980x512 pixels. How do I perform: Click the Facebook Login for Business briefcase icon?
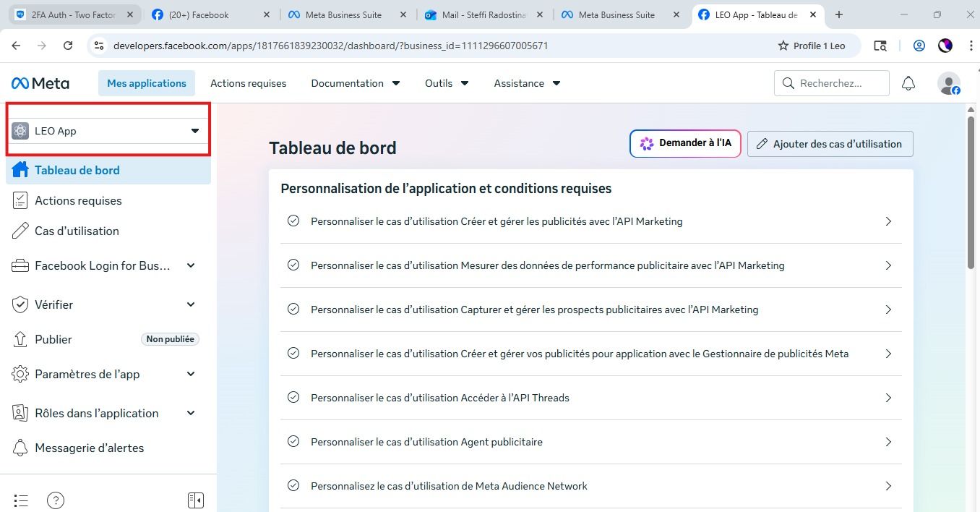[x=20, y=265]
